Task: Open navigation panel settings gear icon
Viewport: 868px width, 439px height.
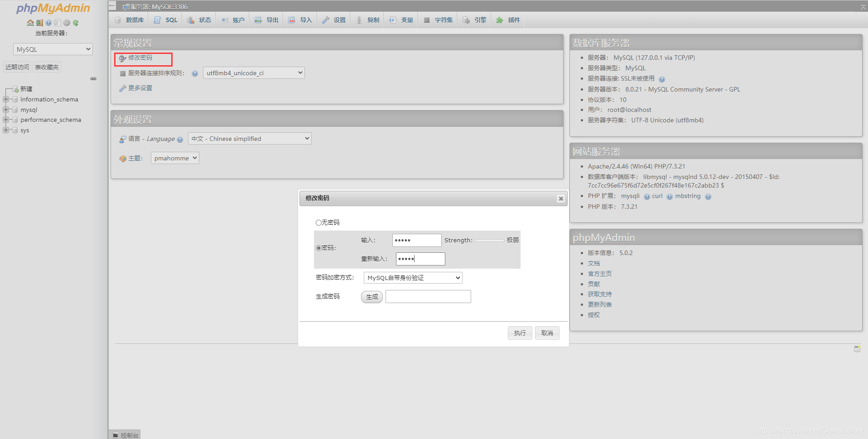Action: click(67, 23)
